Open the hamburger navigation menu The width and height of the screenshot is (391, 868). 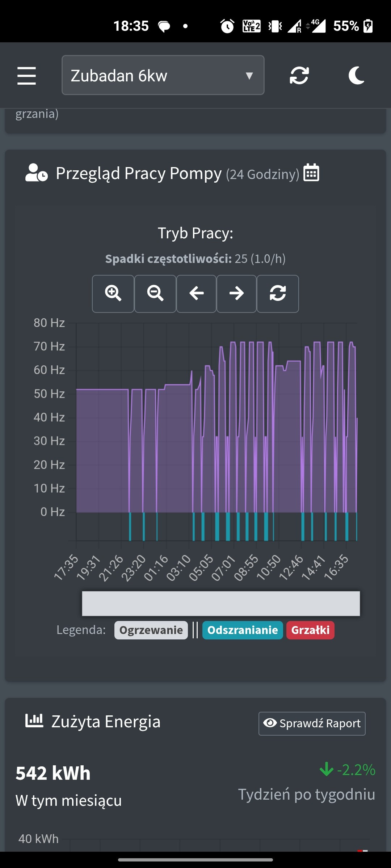26,76
